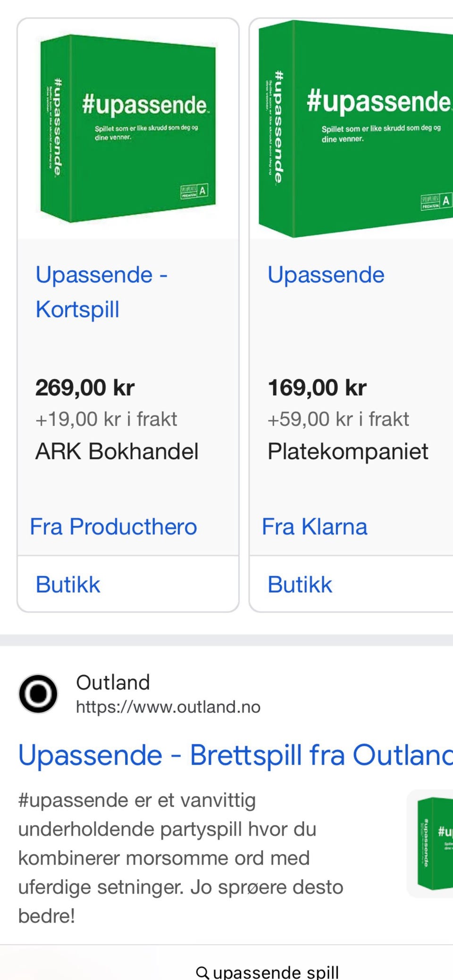Select the 269,00 kr price
Screen dimensions: 453x980
tap(85, 387)
